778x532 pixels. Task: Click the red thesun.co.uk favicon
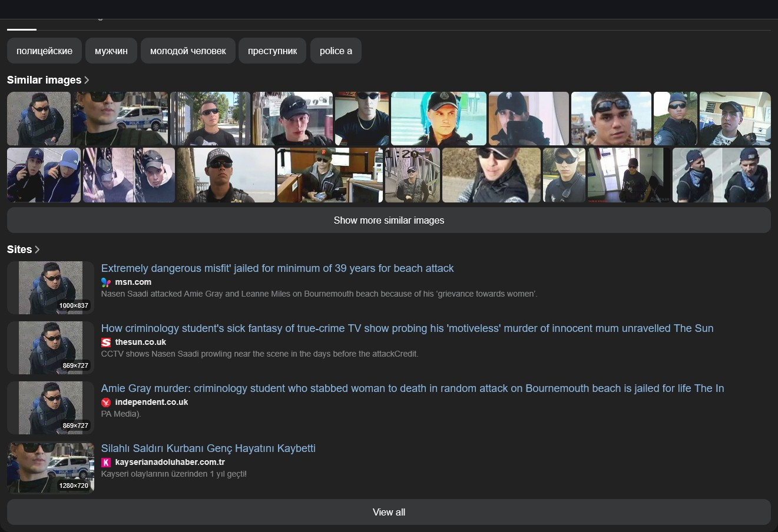[x=106, y=343]
